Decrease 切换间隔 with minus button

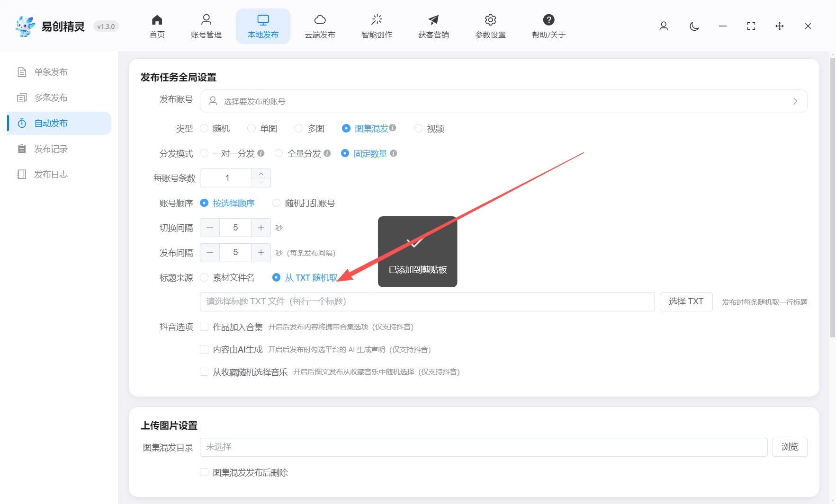pyautogui.click(x=210, y=228)
